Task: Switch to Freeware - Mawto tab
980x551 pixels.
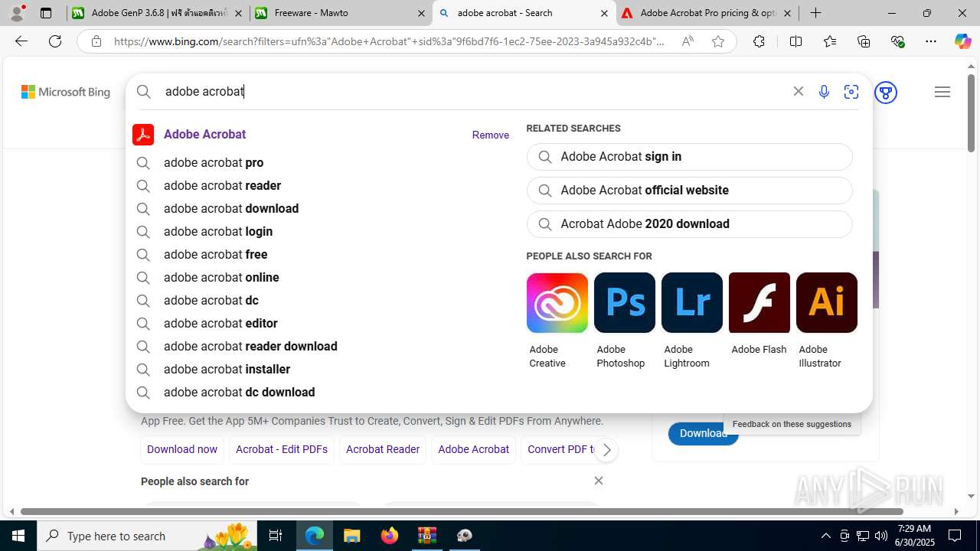Action: coord(341,13)
